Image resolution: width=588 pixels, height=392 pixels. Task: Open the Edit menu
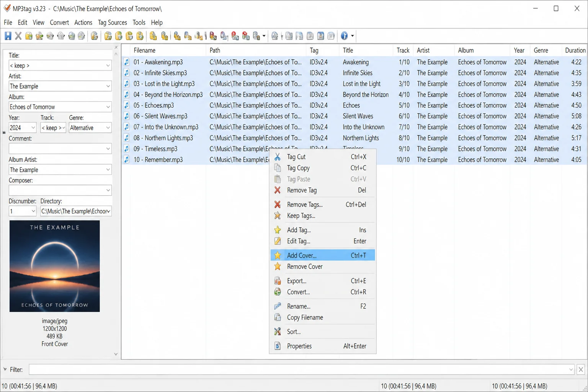pos(23,23)
